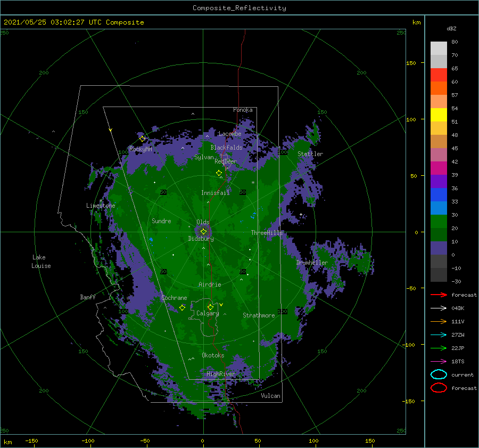
Task: Click the cyan 27ZW arrow in legend
Action: tap(439, 335)
